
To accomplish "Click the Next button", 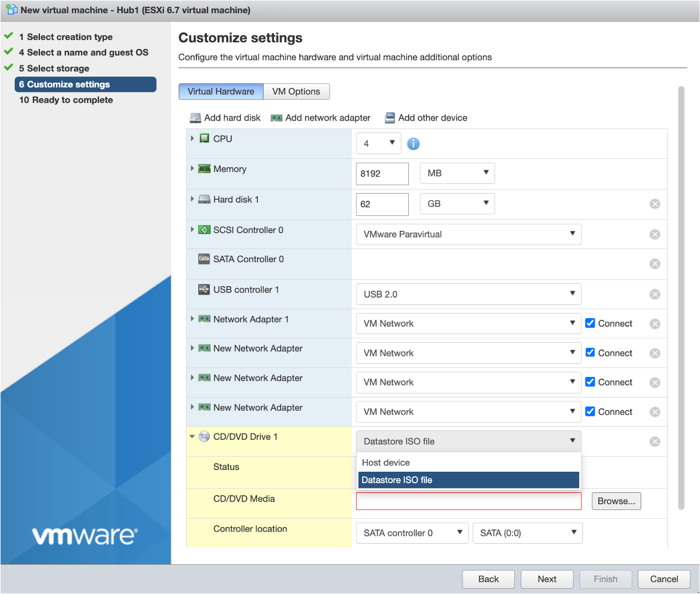I will (547, 579).
